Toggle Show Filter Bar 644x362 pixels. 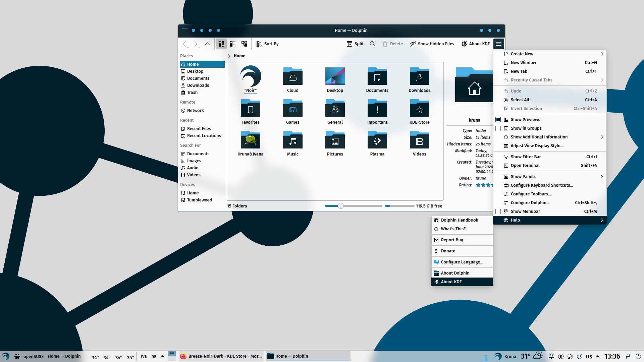click(550, 157)
